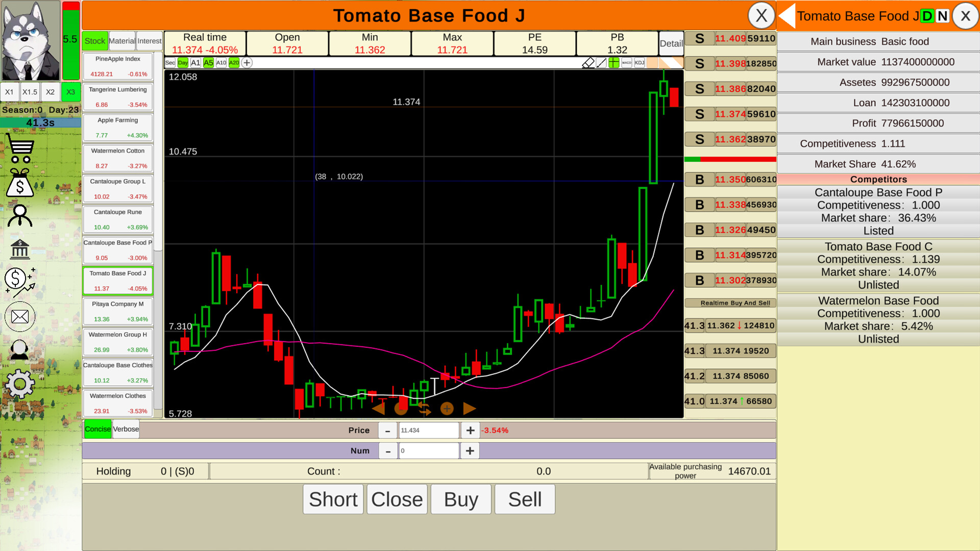The width and height of the screenshot is (980, 551).
Task: Toggle the KDJ indicator
Action: click(x=639, y=63)
